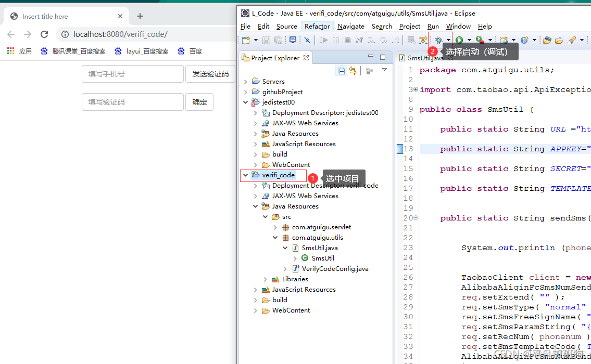591x364 pixels.
Task: Click the Disconnect debug icon
Action: 359,40
